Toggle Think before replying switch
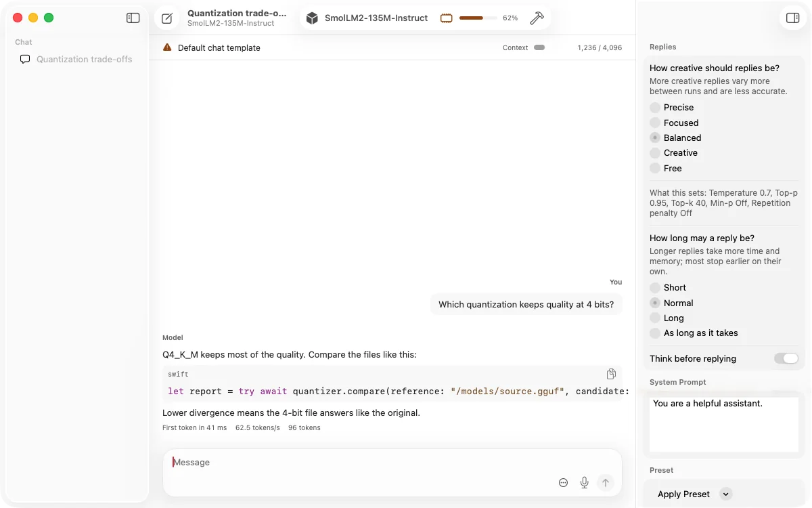The height and width of the screenshot is (508, 812). [x=786, y=358]
